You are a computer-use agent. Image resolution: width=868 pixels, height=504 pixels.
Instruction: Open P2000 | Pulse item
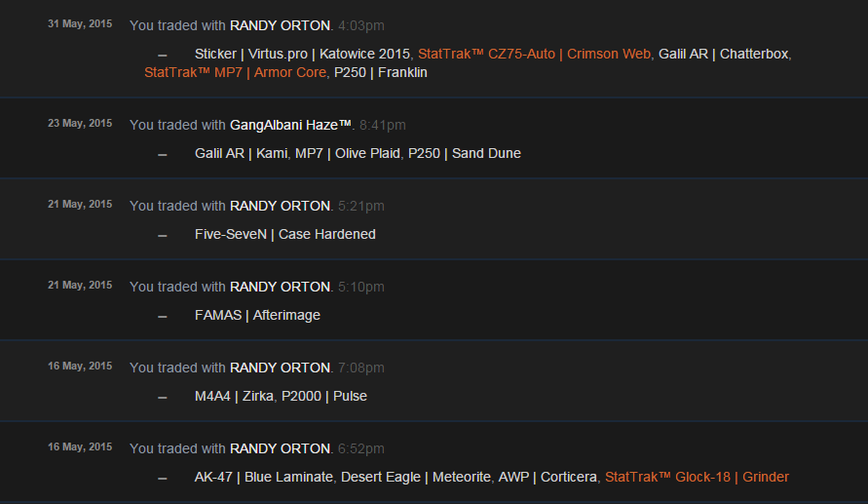pyautogui.click(x=324, y=396)
